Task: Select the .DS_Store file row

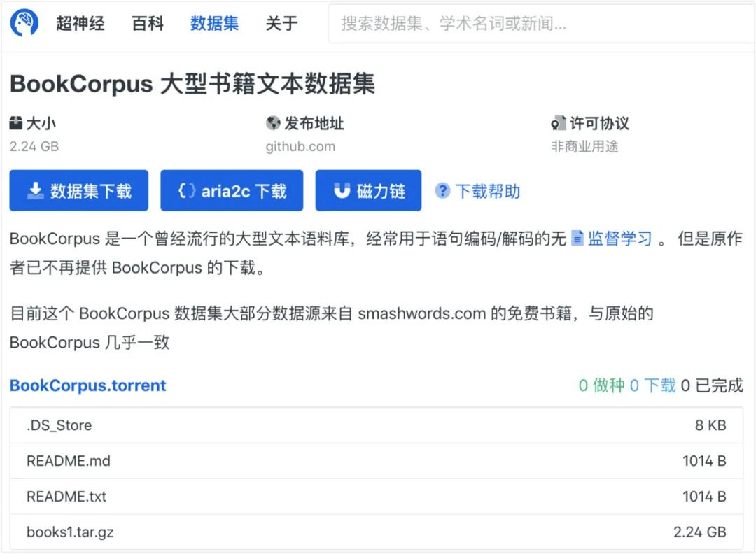Action: (x=377, y=425)
